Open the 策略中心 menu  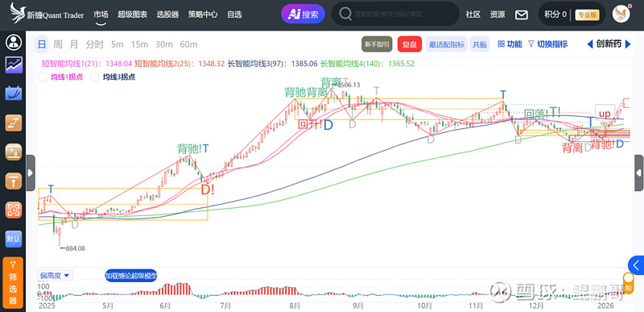tap(203, 15)
